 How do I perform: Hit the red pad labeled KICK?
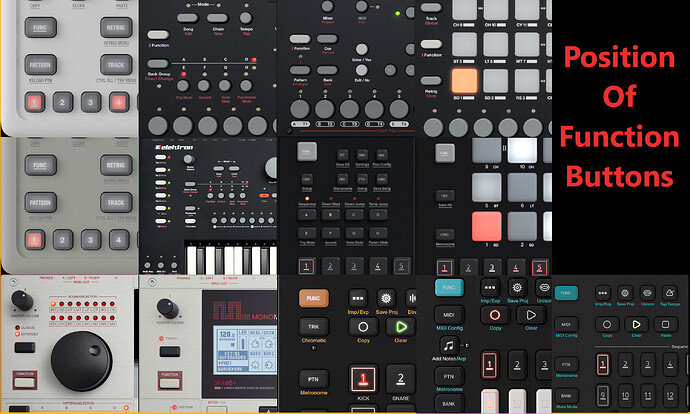(x=363, y=378)
